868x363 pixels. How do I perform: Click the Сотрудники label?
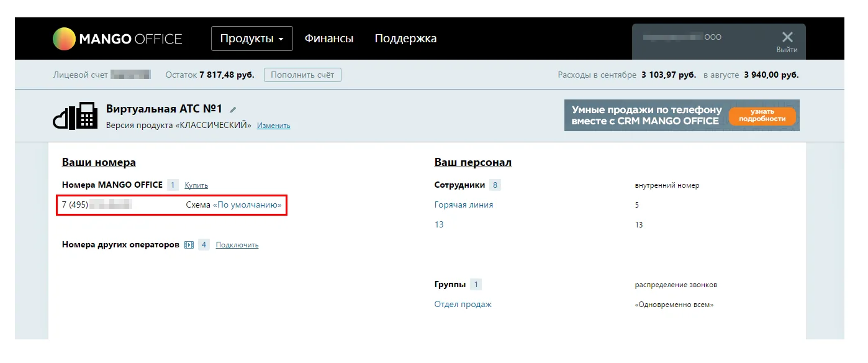[x=459, y=185]
